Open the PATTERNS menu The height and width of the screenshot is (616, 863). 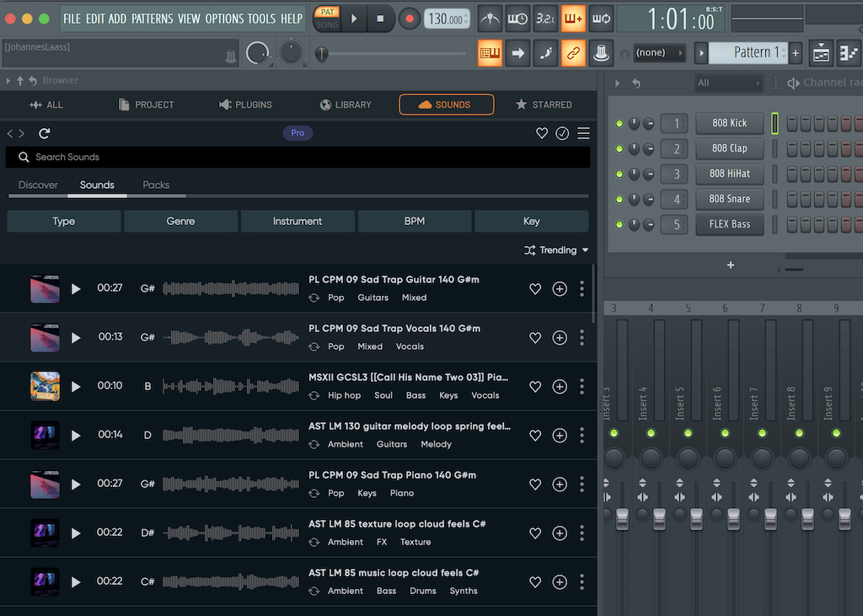[152, 19]
